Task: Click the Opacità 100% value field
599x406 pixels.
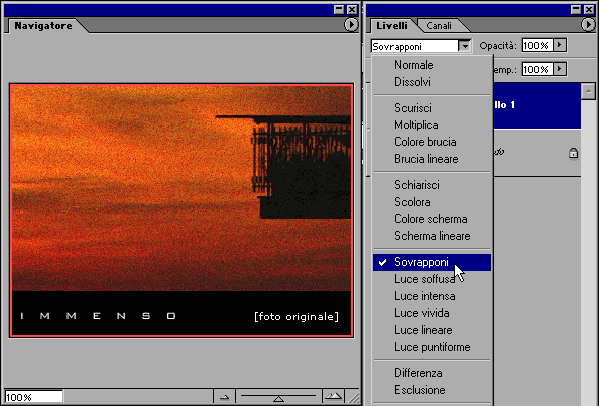Action: pyautogui.click(x=537, y=45)
